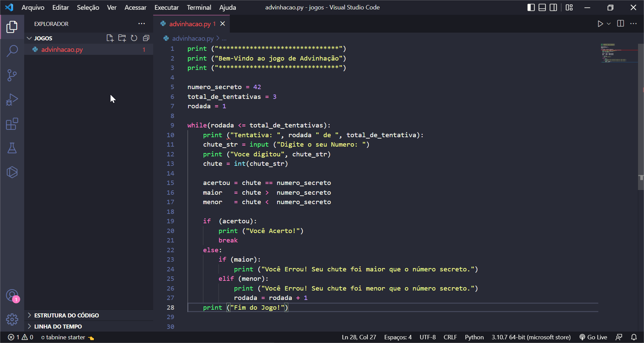Open the Run dropdown arrow beside play
This screenshot has width=644, height=343.
pyautogui.click(x=609, y=24)
